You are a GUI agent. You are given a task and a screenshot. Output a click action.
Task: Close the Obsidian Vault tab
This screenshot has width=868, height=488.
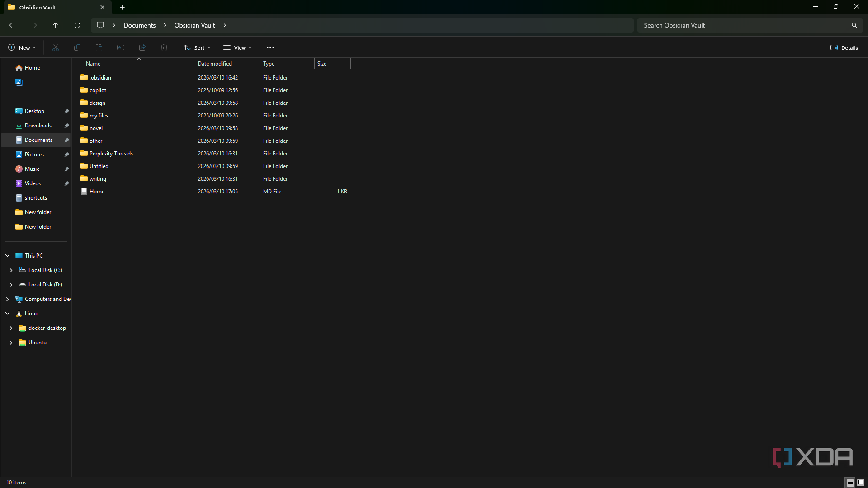click(103, 7)
